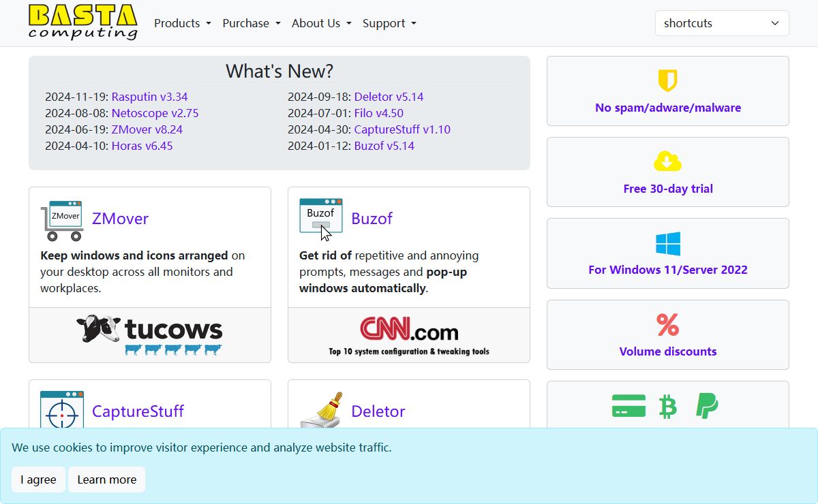Open the Buzof v5.14 link
Image resolution: width=818 pixels, height=504 pixels.
(x=384, y=146)
